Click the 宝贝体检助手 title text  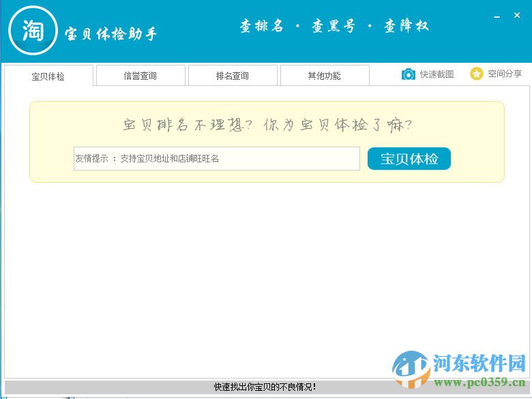click(x=110, y=34)
